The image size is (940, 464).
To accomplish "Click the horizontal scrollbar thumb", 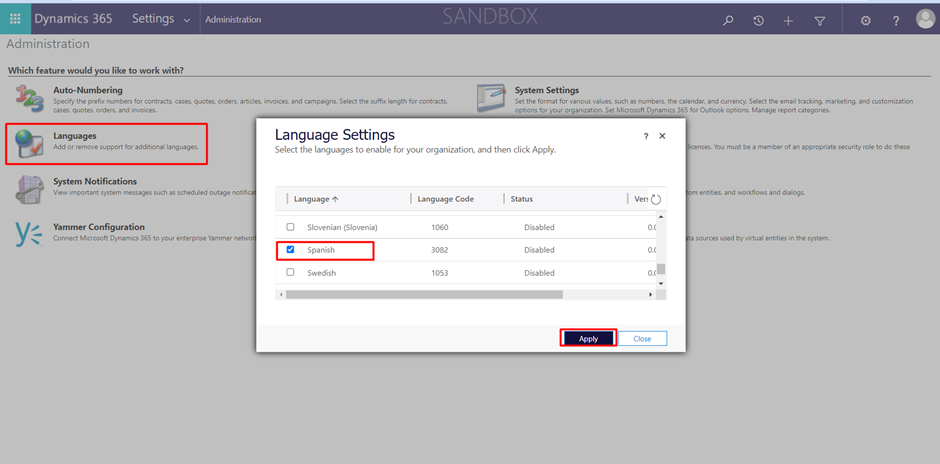I will tap(424, 294).
